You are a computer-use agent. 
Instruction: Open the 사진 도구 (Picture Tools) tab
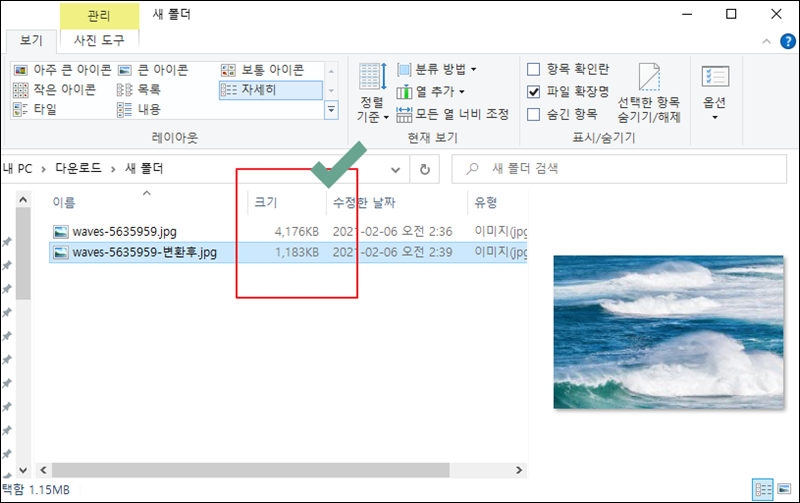tap(99, 40)
